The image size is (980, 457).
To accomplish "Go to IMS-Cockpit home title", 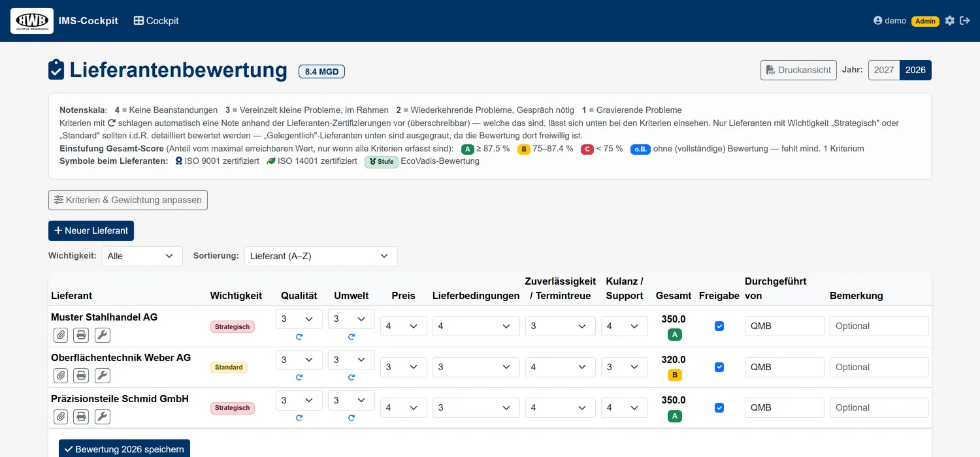I will pos(88,21).
